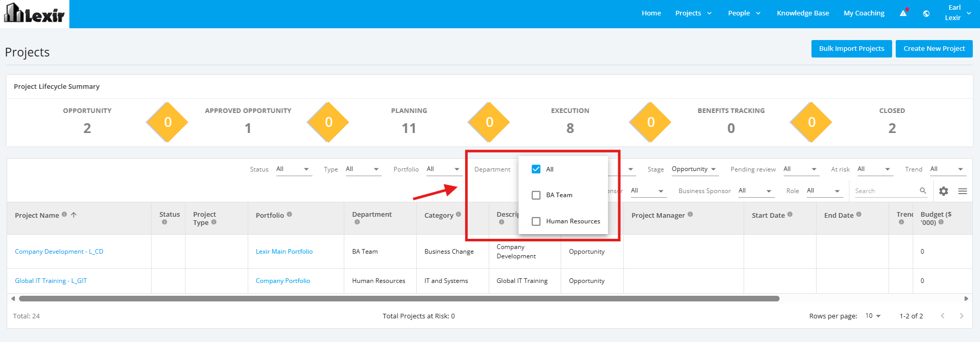Click Project Name sort arrow icon
Screen dimensions: 980x342
[x=73, y=215]
